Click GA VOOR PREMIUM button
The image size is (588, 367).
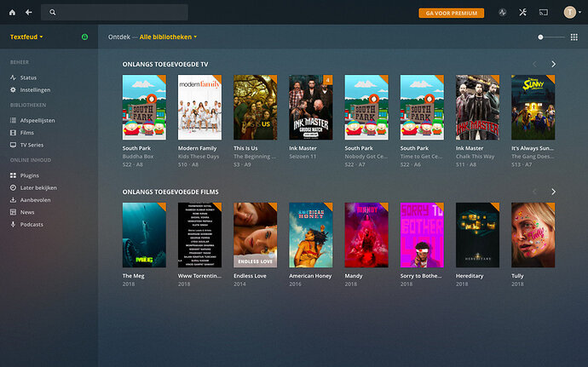pyautogui.click(x=451, y=13)
